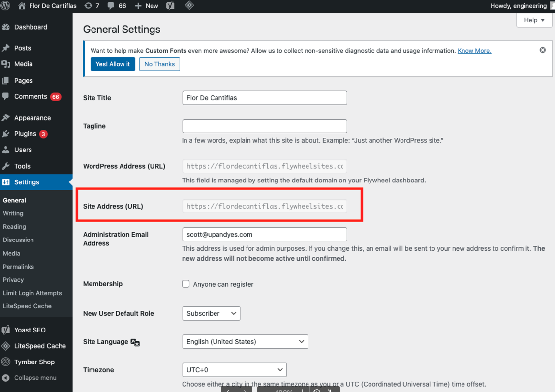
Task: Click the comments bubble icon showing 66
Action: pyautogui.click(x=109, y=6)
